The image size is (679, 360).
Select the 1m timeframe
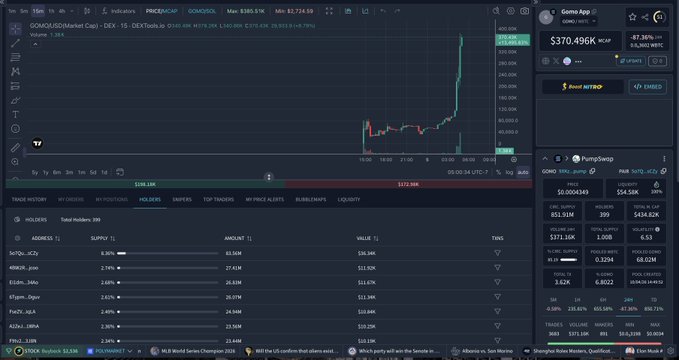tap(12, 11)
